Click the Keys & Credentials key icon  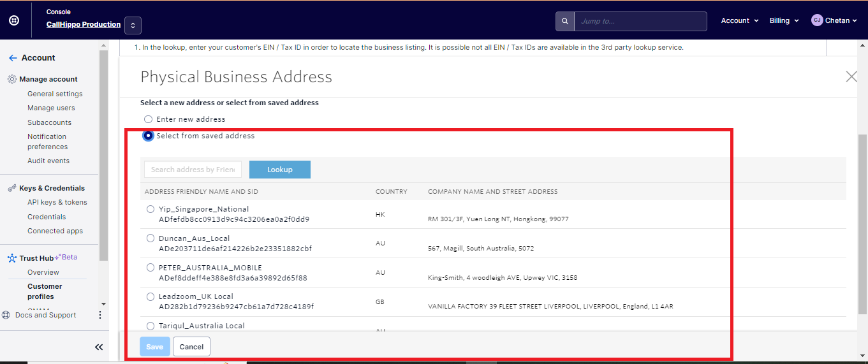coord(12,189)
